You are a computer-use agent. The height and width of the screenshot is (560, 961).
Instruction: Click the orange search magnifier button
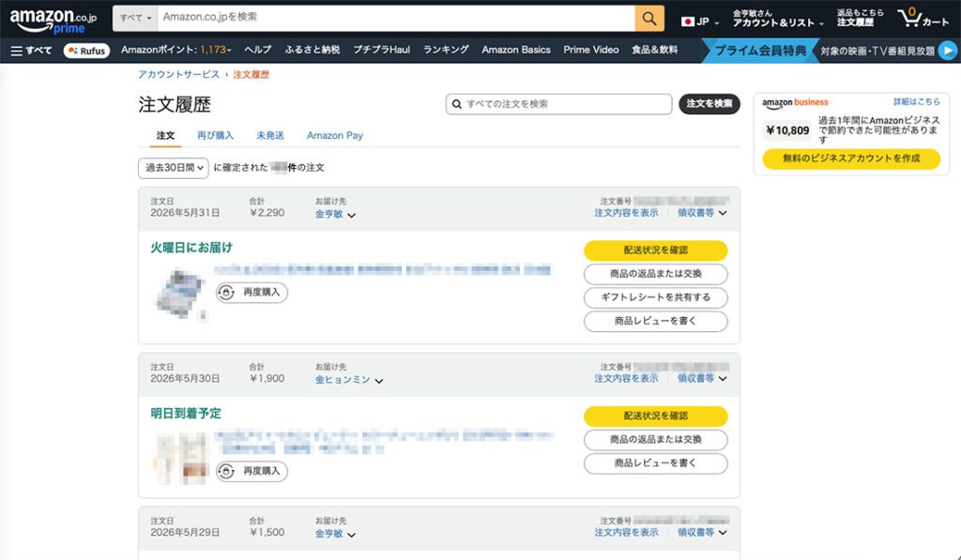(649, 19)
